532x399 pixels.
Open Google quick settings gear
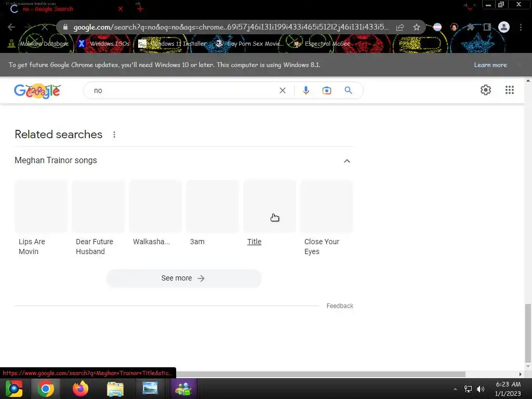(x=486, y=90)
